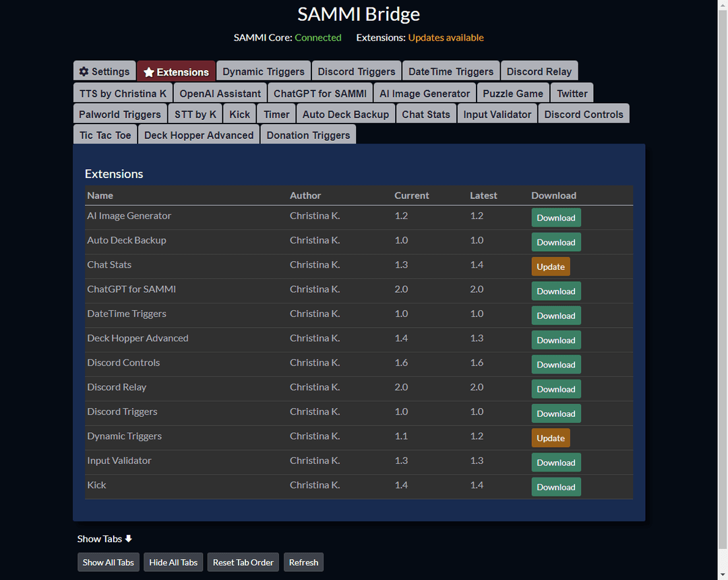Open the Donation Triggers tab
Viewport: 728px width, 580px height.
click(x=308, y=135)
